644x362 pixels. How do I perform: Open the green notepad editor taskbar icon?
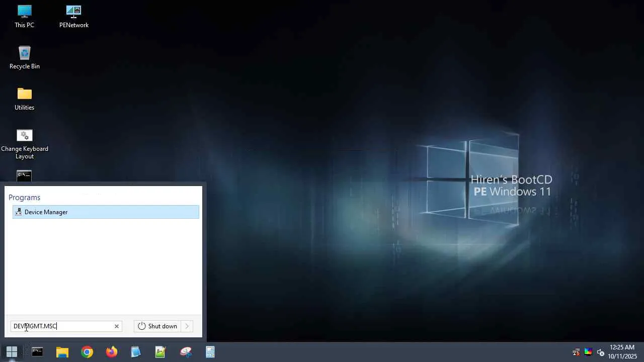coord(160,352)
